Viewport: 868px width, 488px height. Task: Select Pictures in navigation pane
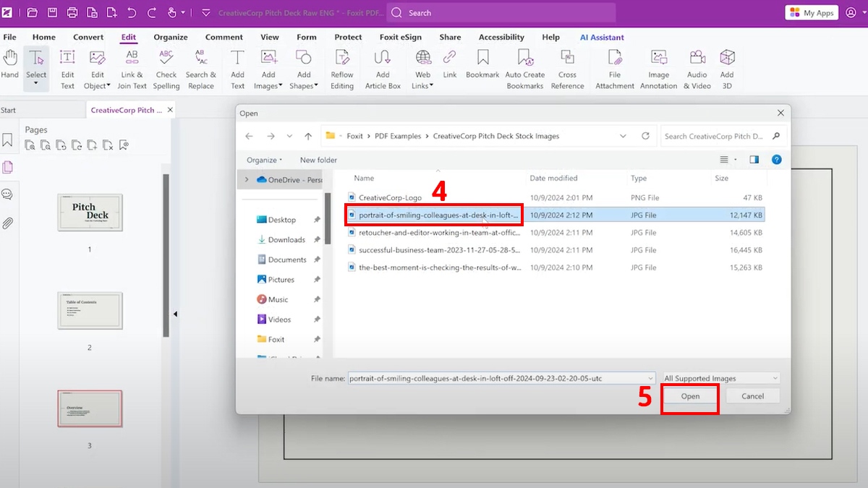281,279
